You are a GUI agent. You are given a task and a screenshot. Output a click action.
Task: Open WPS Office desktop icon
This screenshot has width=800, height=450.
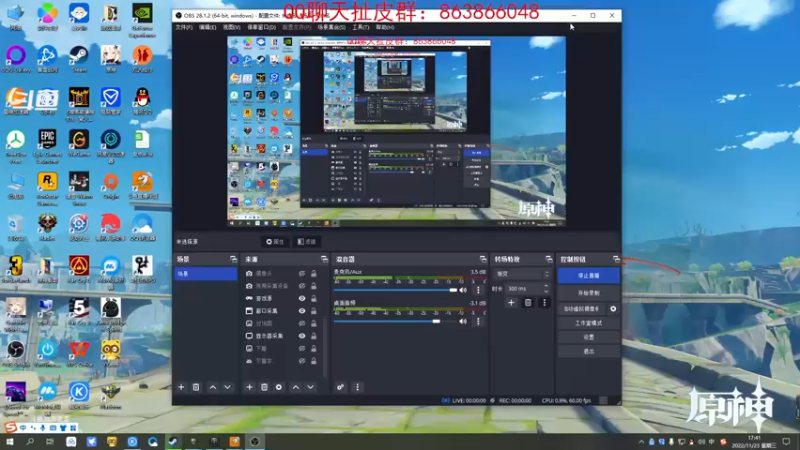point(79,354)
